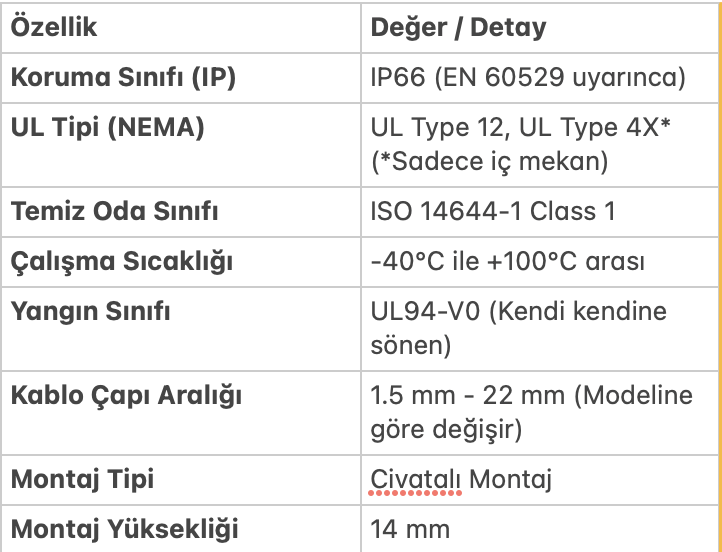Screen dimensions: 722x552
Task: Select the "Çalışma Sıcaklığı" row label
Action: (x=121, y=262)
